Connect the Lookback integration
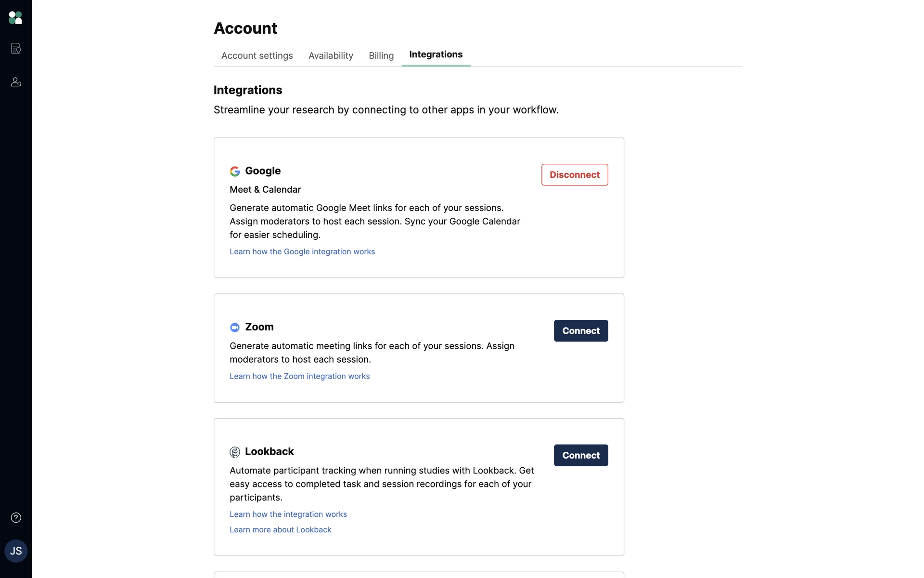Viewport: 924px width, 578px height. coord(581,455)
